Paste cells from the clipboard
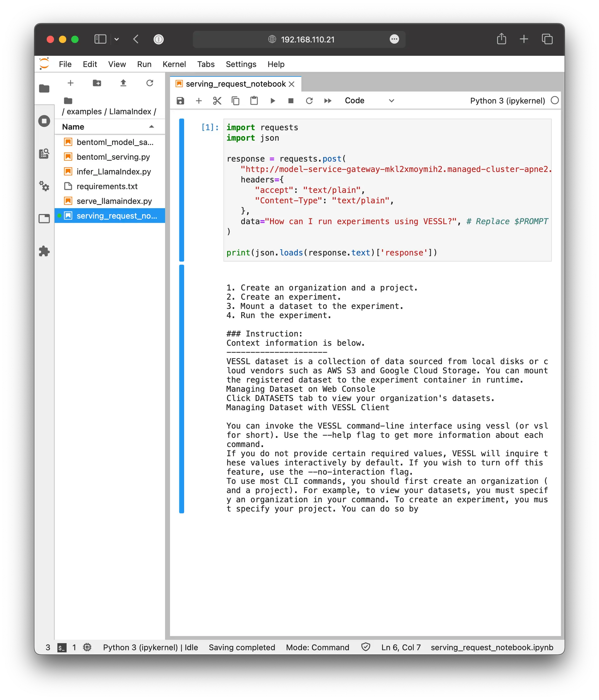The image size is (599, 700). (x=254, y=101)
